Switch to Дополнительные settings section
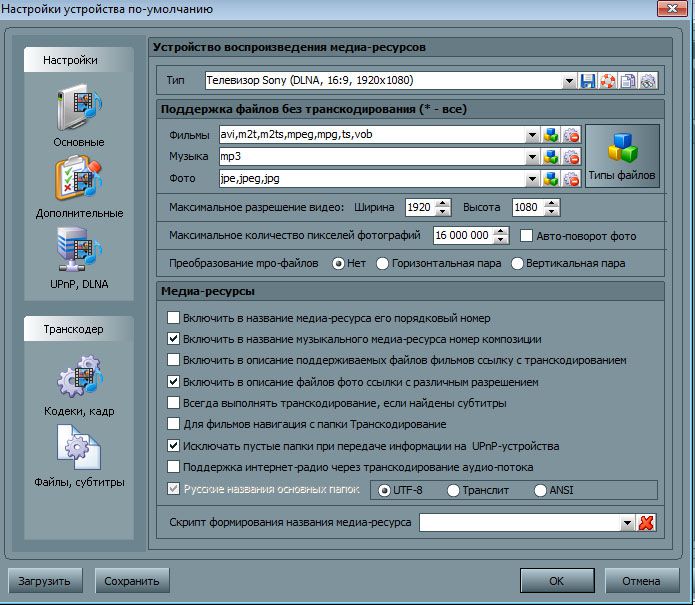This screenshot has width=695, height=605. click(78, 188)
